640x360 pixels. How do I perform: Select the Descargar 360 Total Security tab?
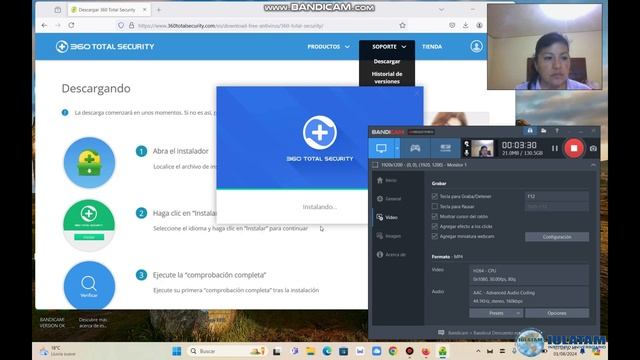109,9
